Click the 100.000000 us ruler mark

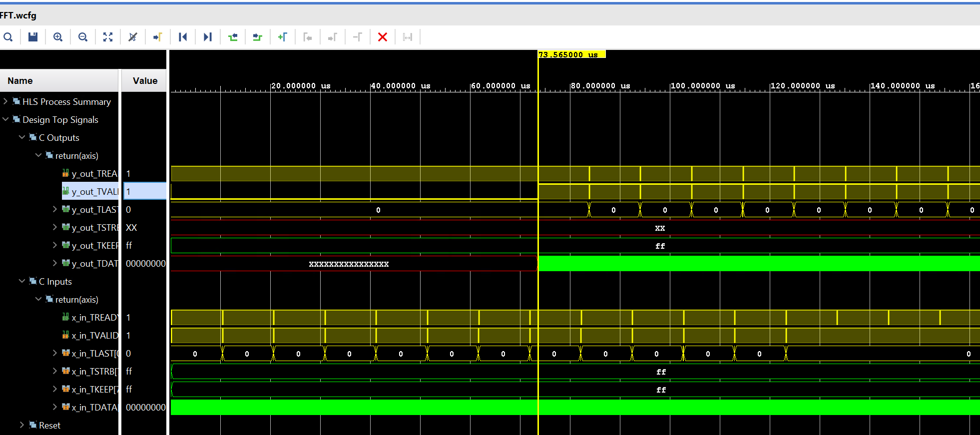[702, 86]
